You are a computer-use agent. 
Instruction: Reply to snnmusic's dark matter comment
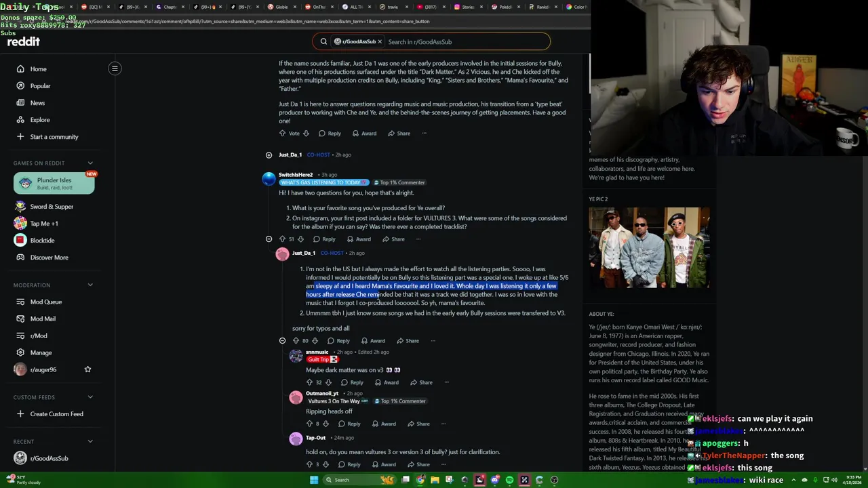click(x=351, y=382)
